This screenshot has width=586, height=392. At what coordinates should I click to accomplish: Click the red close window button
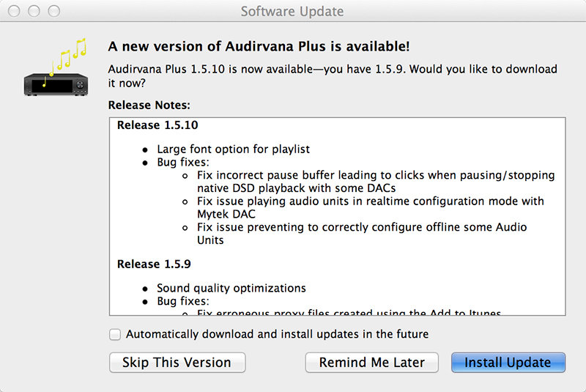click(14, 11)
